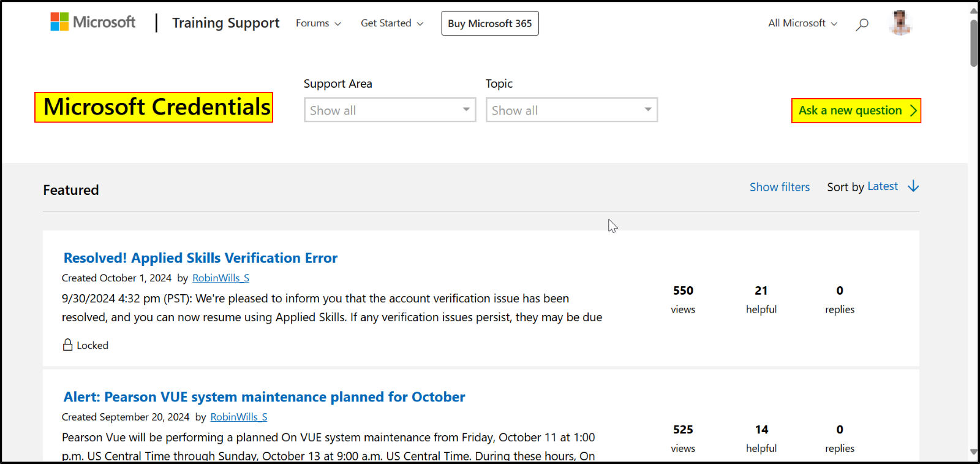Click the profile avatar picture
The height and width of the screenshot is (464, 980).
(x=900, y=22)
